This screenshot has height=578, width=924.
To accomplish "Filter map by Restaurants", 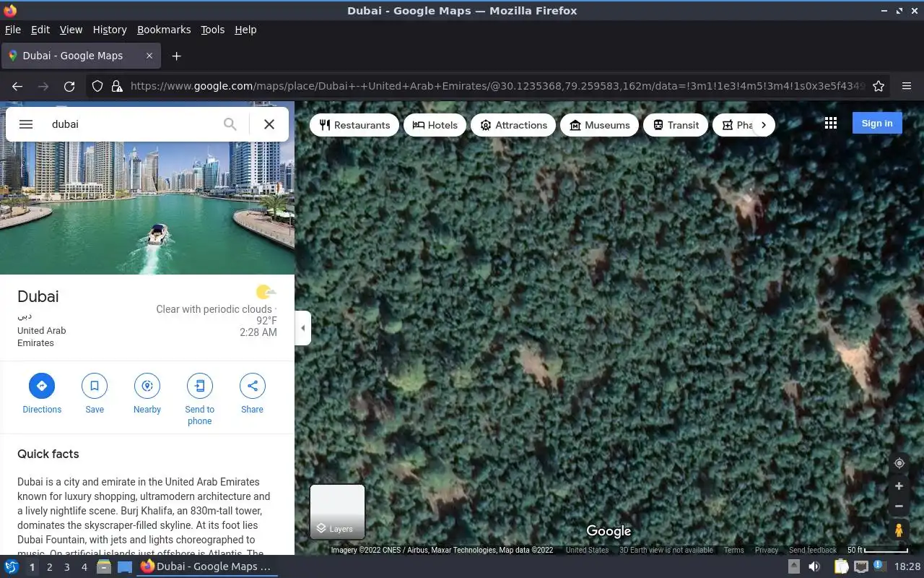I will pos(354,125).
